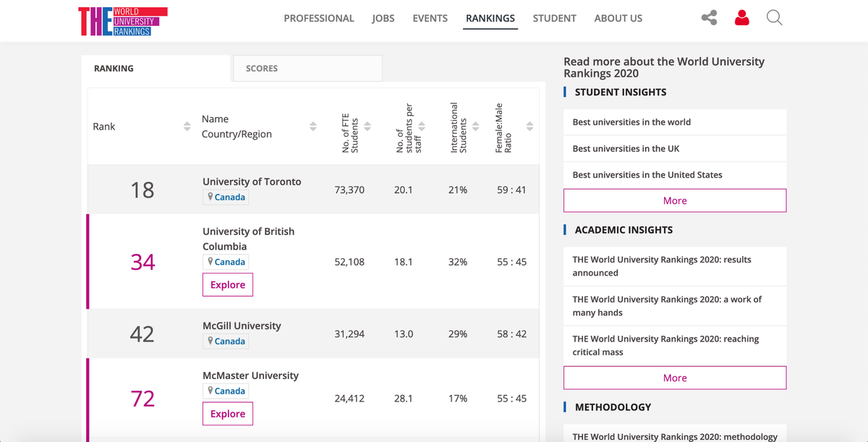The width and height of the screenshot is (868, 442).
Task: Open Best universities in the UK
Action: click(x=626, y=148)
